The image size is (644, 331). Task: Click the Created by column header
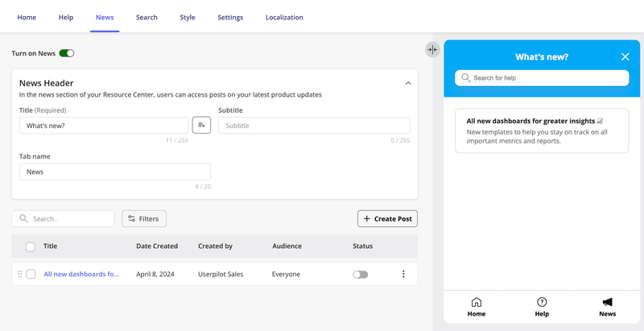tap(215, 246)
